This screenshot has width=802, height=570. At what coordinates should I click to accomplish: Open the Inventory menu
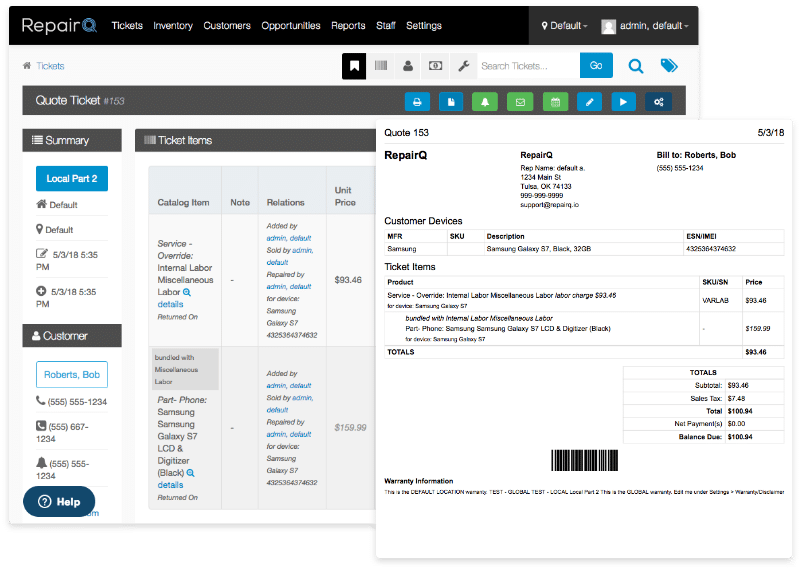point(173,25)
